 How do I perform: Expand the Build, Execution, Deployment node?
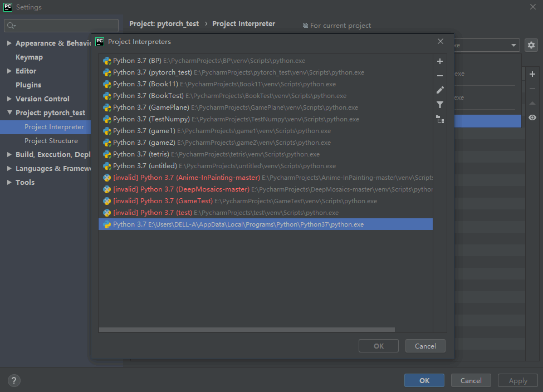tap(9, 154)
